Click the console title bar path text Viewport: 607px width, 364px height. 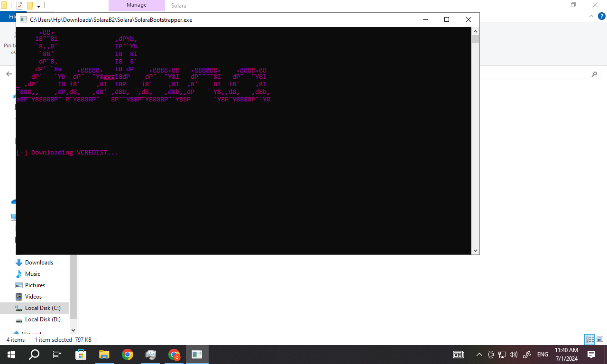(x=111, y=20)
